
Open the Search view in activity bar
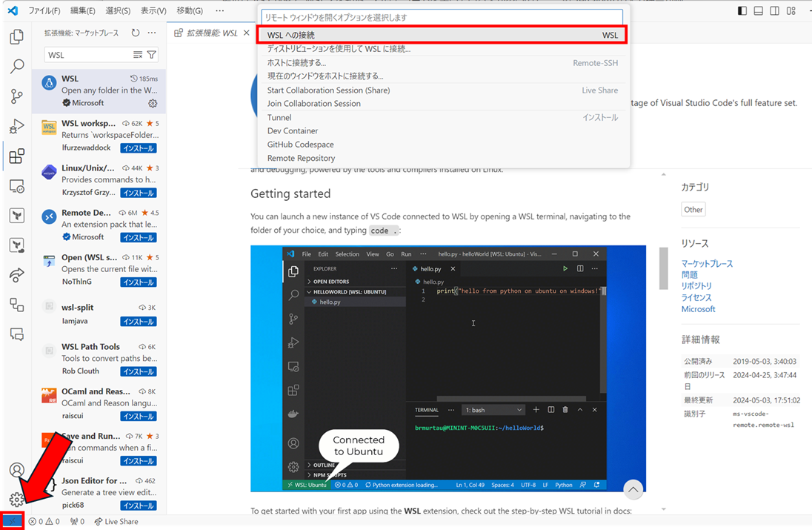[x=16, y=66]
